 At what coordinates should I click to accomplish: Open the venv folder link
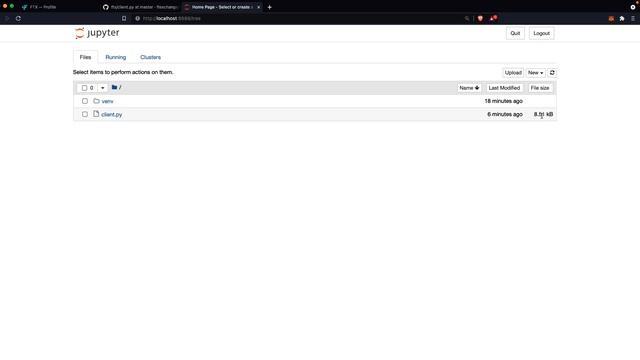(107, 101)
